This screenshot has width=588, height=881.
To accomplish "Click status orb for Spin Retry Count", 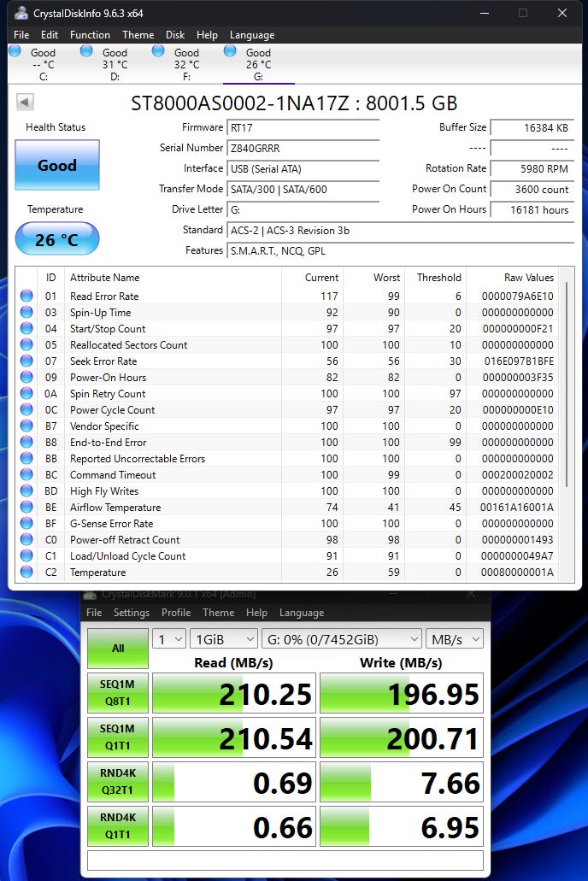I will (x=26, y=393).
